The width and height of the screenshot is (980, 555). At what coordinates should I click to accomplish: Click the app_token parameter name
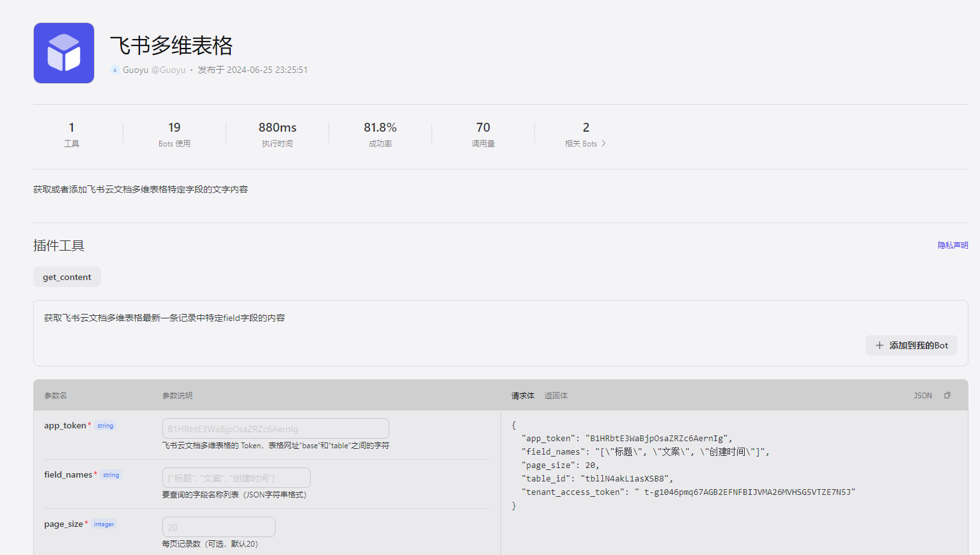point(65,425)
